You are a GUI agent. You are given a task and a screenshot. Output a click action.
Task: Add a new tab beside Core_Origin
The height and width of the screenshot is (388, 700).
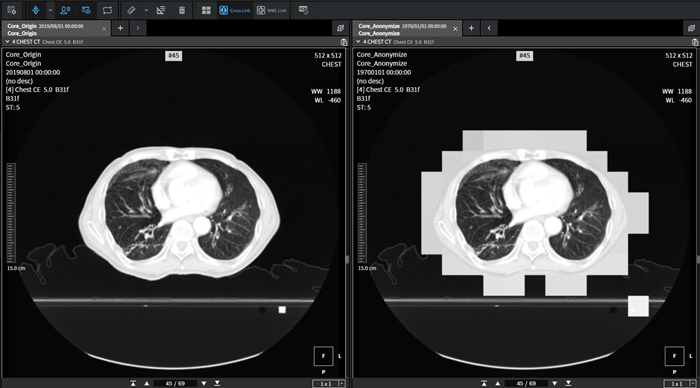(120, 28)
